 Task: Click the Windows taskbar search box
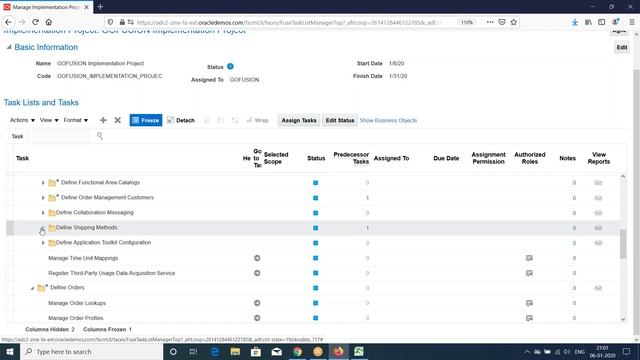(x=91, y=351)
